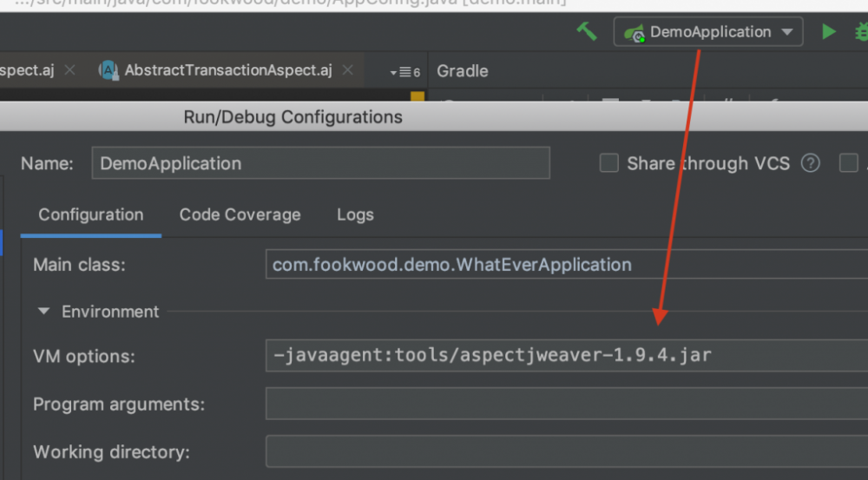Open the Logs tab
The image size is (868, 480).
tap(355, 214)
